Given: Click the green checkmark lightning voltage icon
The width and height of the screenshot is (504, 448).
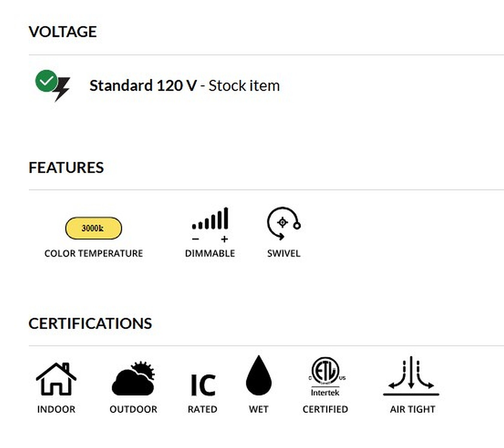Looking at the screenshot, I should (x=53, y=85).
